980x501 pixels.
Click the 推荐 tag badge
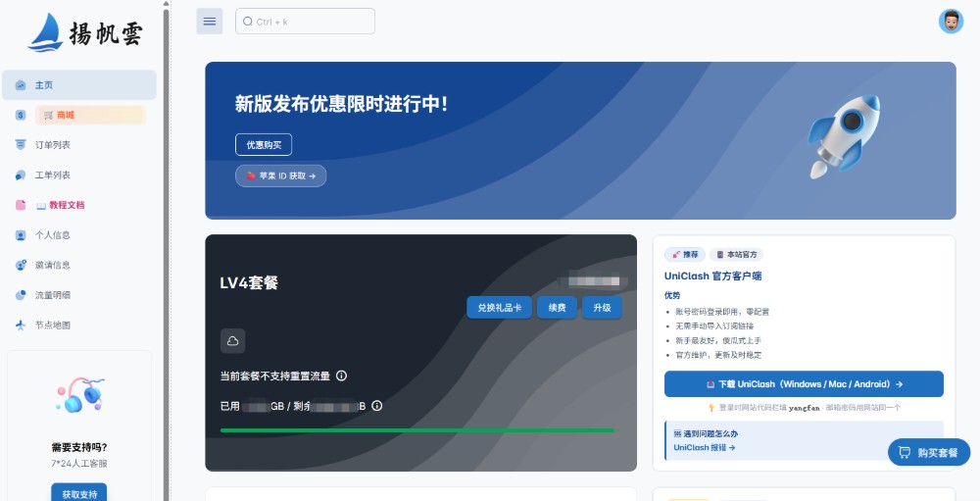[x=685, y=255]
